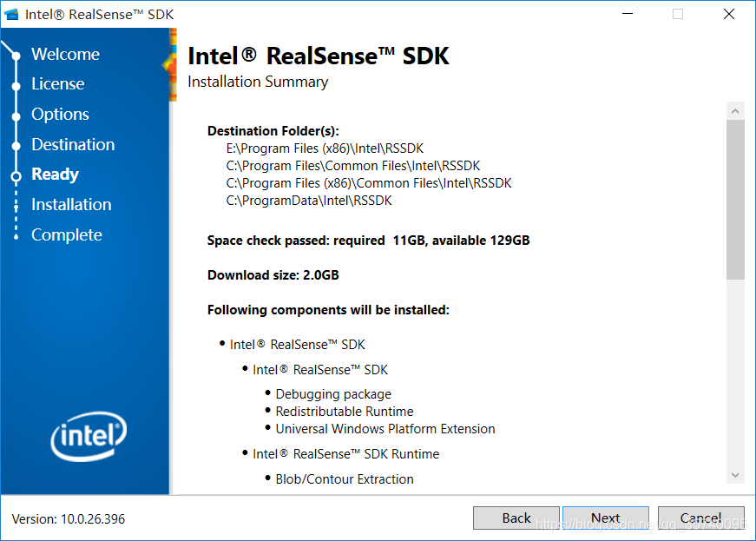The image size is (756, 541).
Task: Select the Welcome step
Action: tap(66, 54)
